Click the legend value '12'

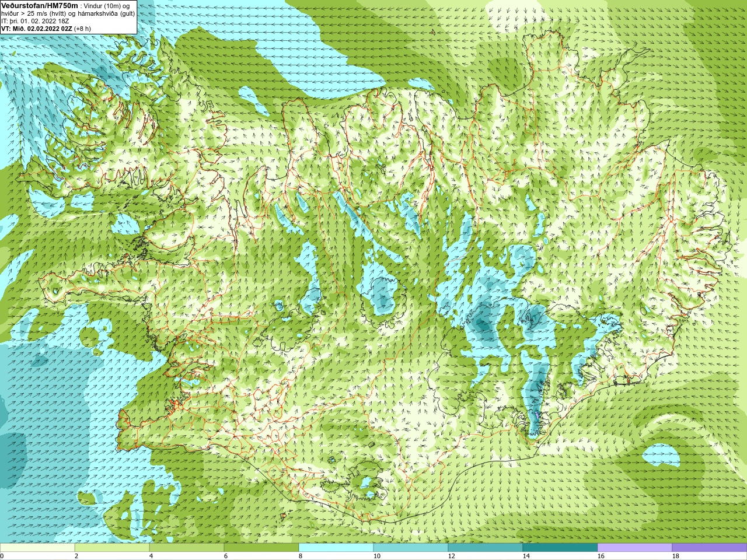(451, 556)
